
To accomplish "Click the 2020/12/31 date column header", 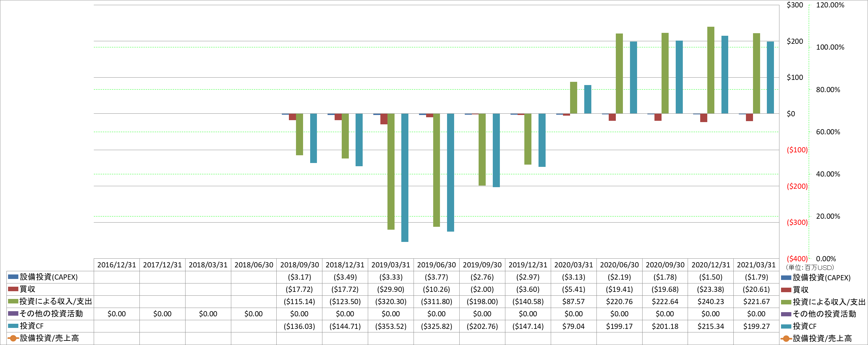I will 711,265.
